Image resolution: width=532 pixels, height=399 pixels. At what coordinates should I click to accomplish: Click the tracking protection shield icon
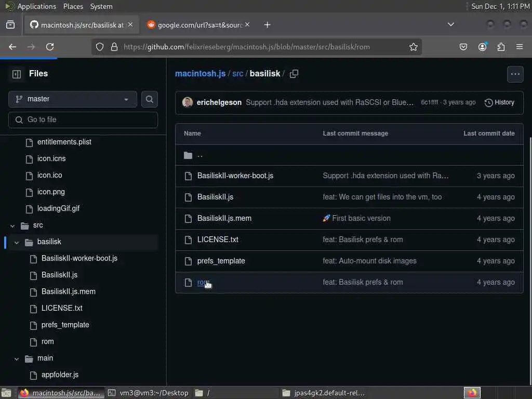[x=99, y=47]
